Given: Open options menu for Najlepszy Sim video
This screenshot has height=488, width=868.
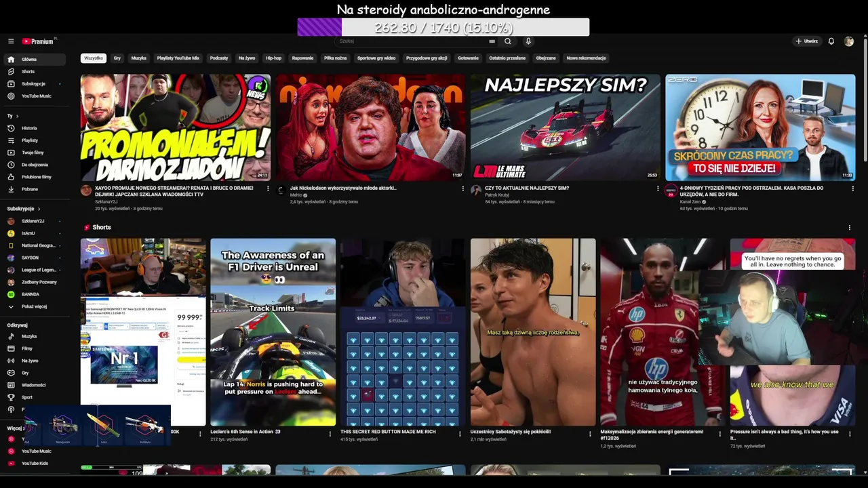Looking at the screenshot, I should pos(658,188).
